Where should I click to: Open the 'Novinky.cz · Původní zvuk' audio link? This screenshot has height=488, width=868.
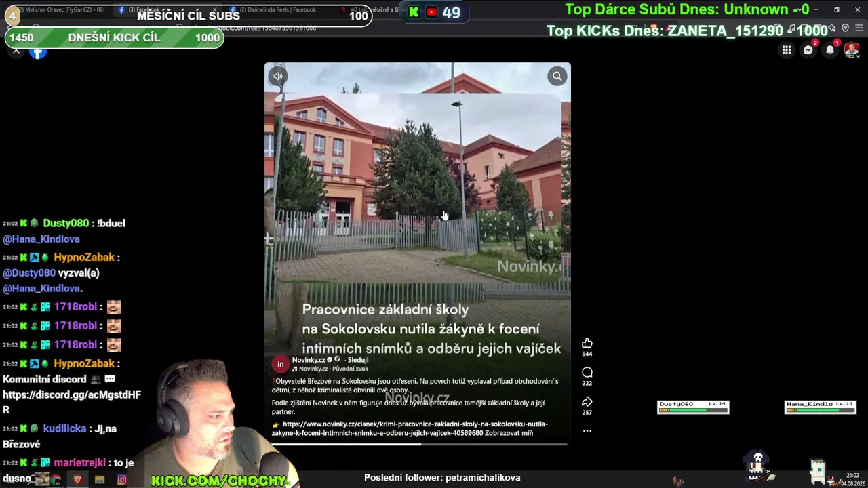tap(334, 369)
